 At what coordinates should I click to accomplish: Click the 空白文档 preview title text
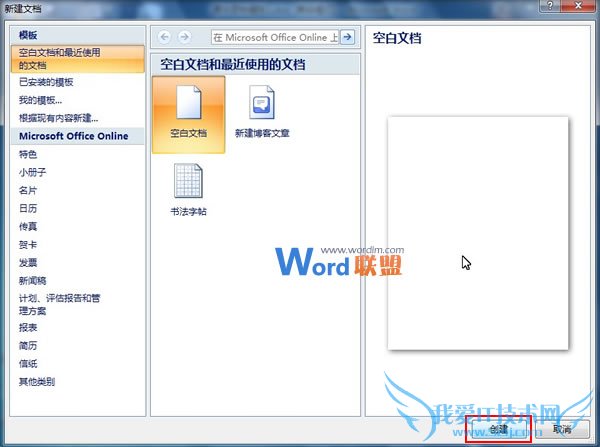(397, 38)
